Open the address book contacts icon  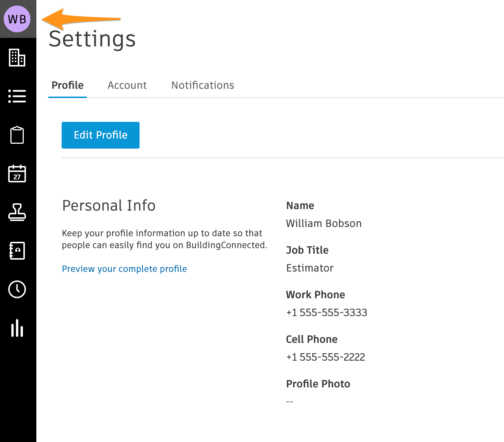click(x=17, y=251)
